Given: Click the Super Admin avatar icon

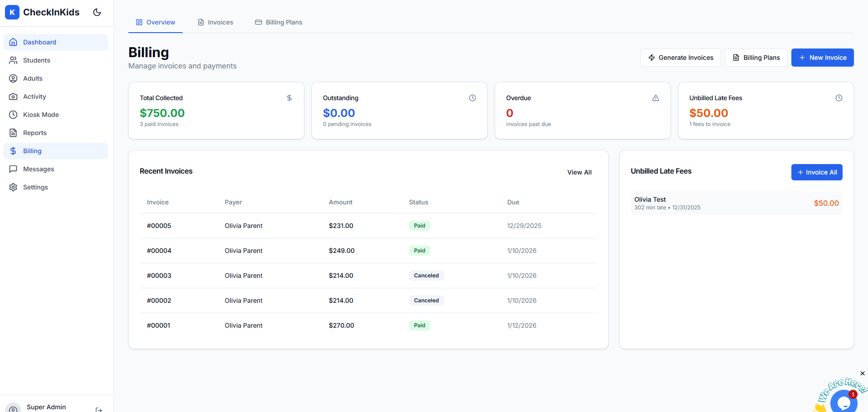Looking at the screenshot, I should point(13,407).
